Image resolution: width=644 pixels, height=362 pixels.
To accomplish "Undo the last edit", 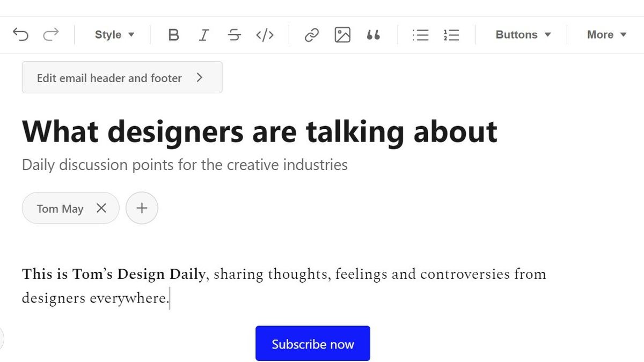I will [x=20, y=35].
